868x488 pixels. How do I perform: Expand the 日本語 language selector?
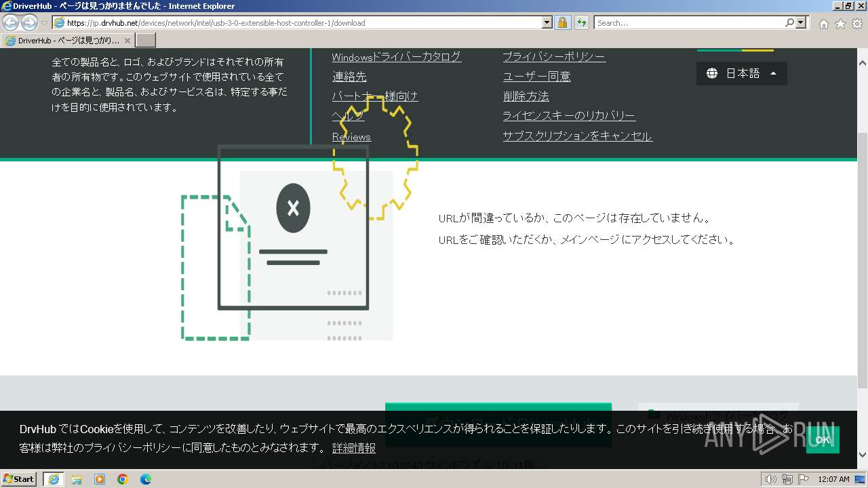tap(742, 73)
